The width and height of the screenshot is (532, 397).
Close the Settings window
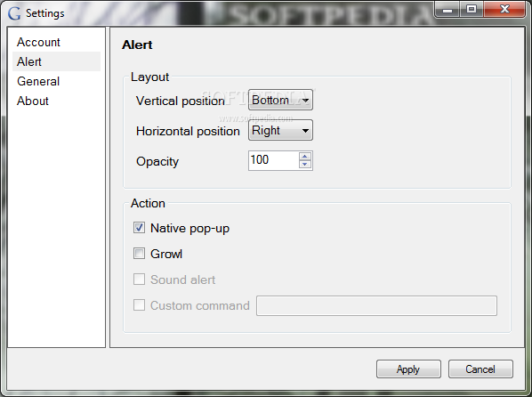point(504,10)
